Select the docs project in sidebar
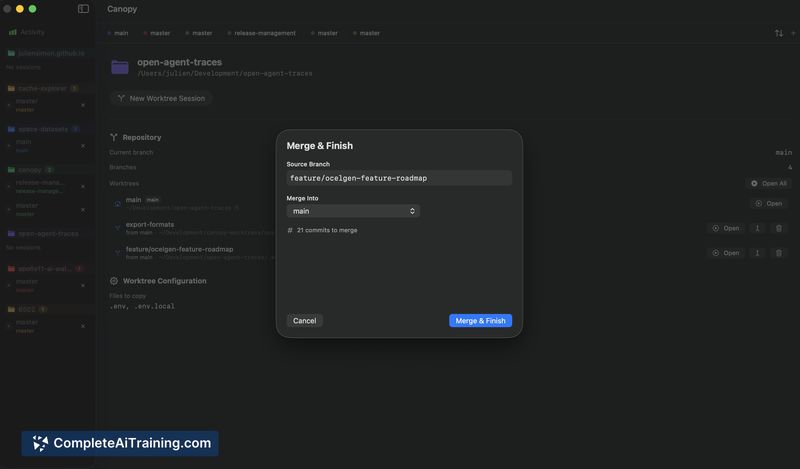 [x=27, y=309]
